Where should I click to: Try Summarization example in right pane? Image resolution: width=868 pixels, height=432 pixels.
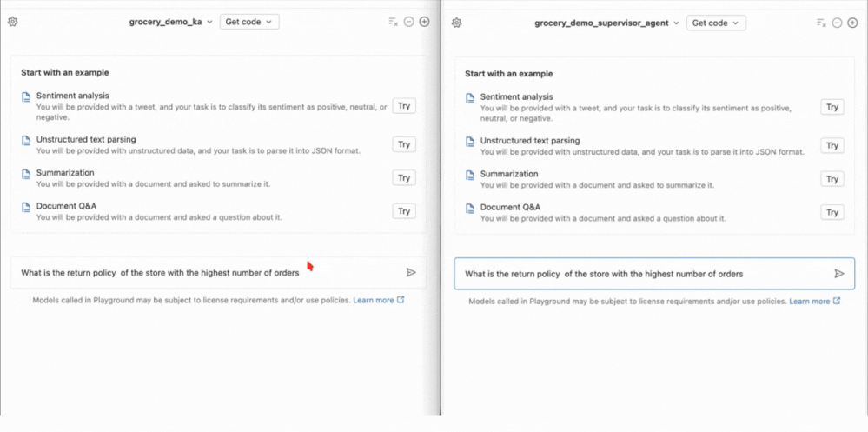click(832, 179)
